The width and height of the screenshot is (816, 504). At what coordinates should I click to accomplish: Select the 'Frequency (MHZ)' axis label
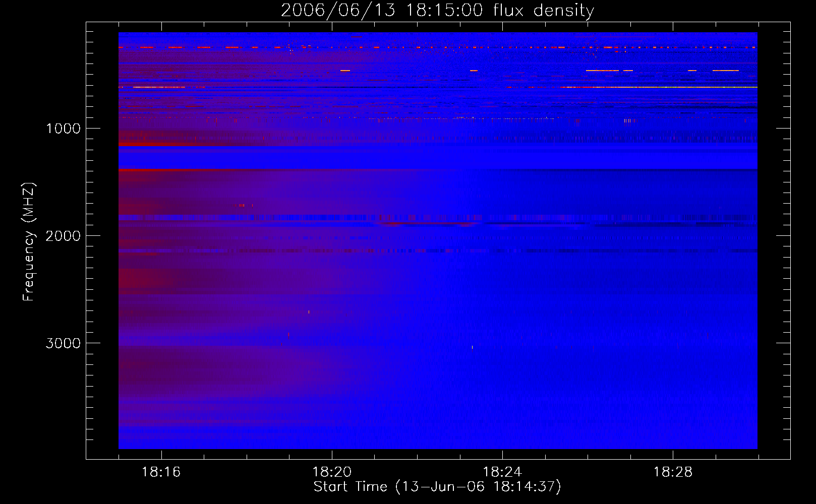pos(29,242)
